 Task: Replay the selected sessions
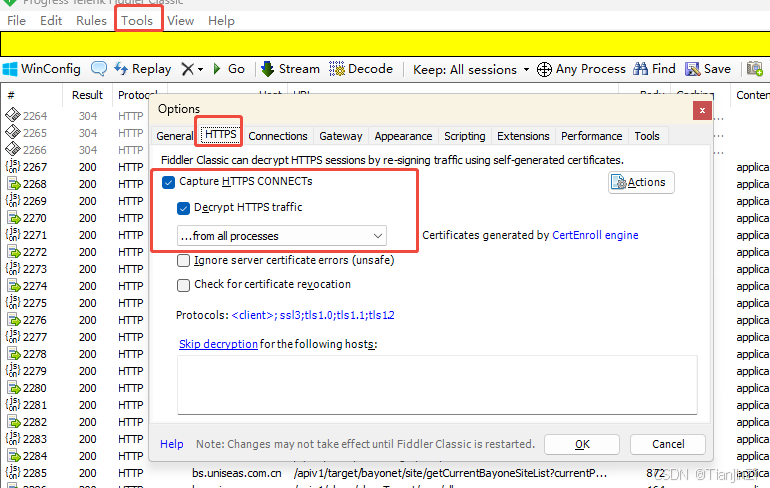click(x=142, y=69)
